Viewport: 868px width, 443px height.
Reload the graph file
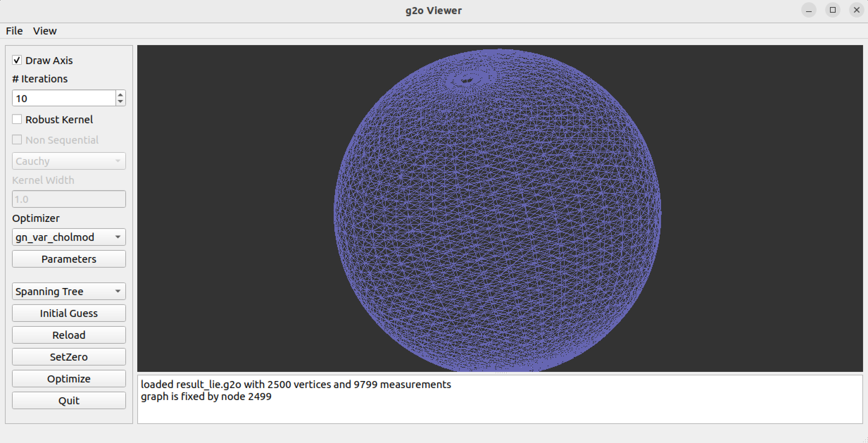(69, 335)
